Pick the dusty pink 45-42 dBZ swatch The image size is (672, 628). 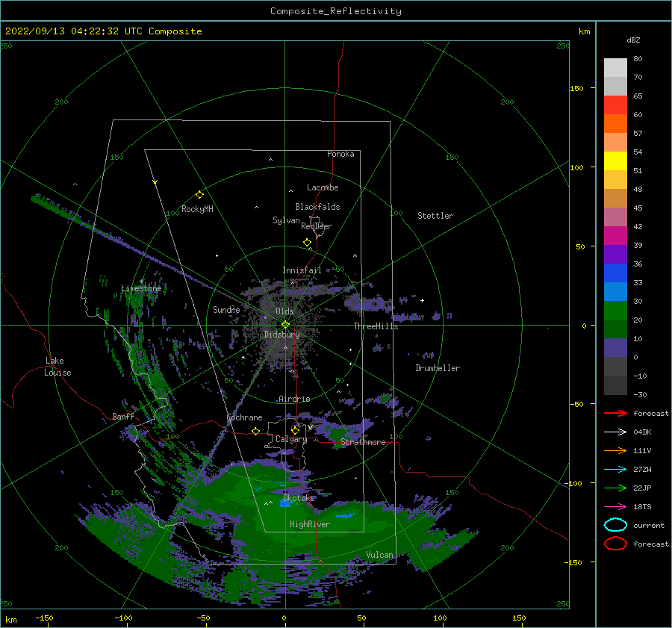(x=615, y=217)
